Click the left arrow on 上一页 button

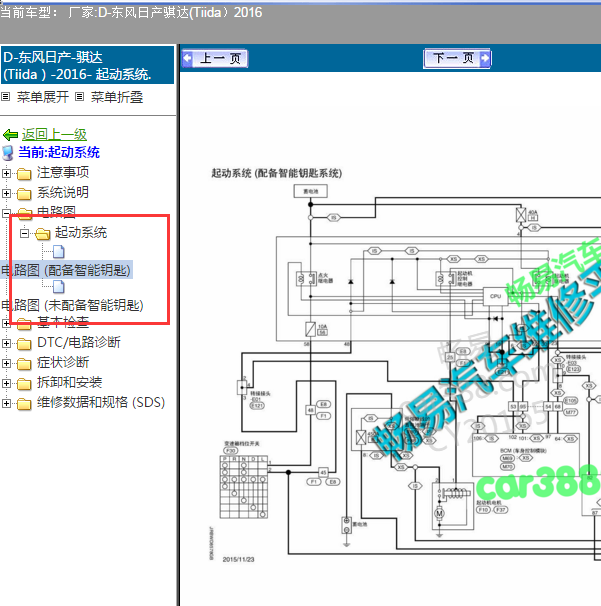pyautogui.click(x=187, y=59)
